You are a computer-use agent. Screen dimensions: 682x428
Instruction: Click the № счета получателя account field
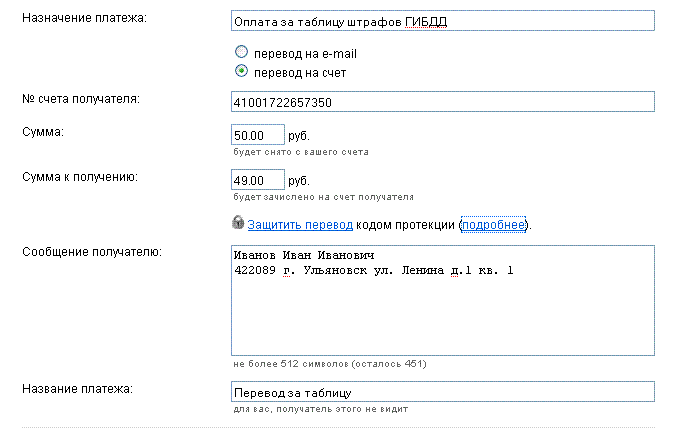tap(442, 101)
